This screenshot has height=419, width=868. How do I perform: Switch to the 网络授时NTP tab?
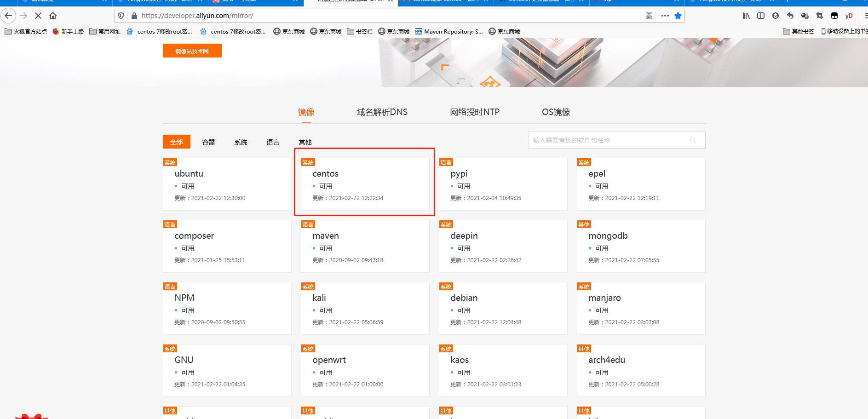pos(475,112)
